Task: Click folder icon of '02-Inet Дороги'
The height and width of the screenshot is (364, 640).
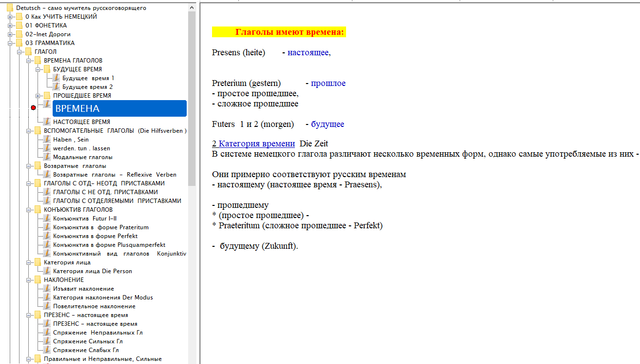Action: click(x=19, y=34)
